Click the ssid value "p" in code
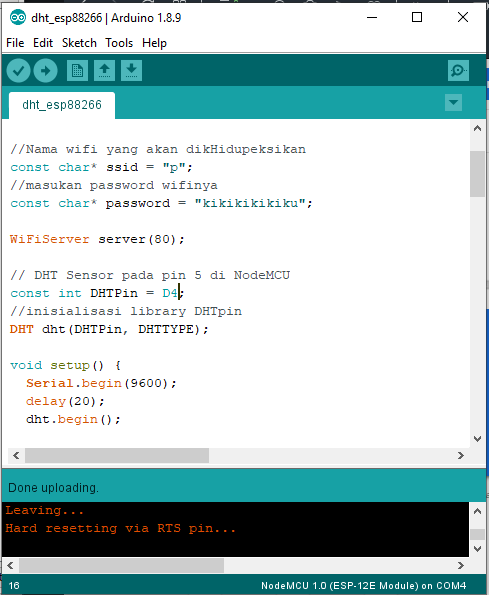The height and width of the screenshot is (595, 489). (173, 167)
